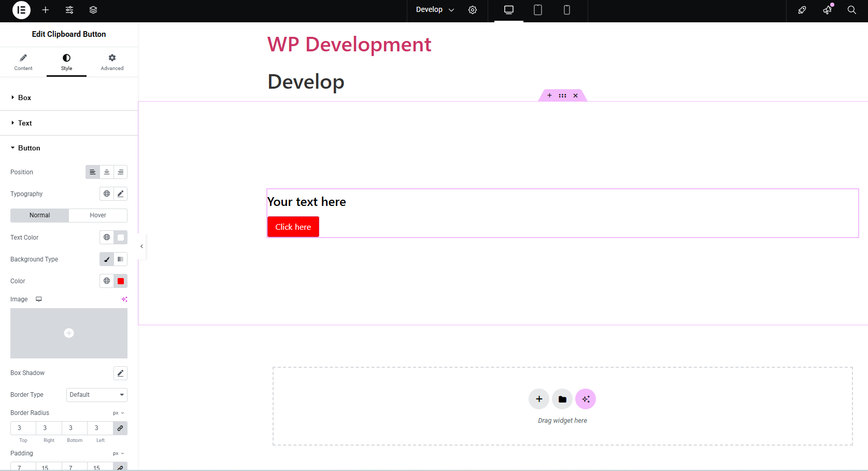Generate image with the AI sparkle icon
This screenshot has width=868, height=471.
pos(124,299)
